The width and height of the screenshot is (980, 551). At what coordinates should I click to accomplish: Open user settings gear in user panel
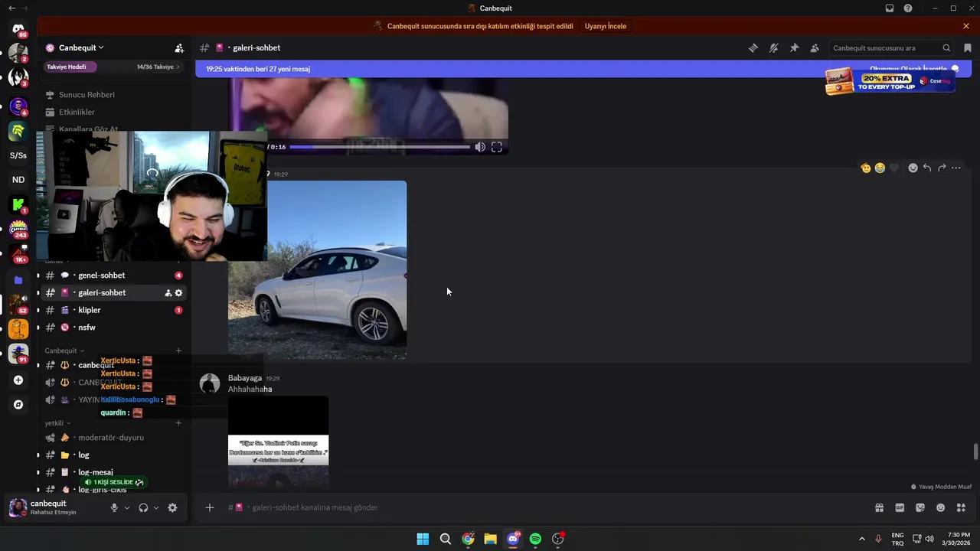(172, 508)
